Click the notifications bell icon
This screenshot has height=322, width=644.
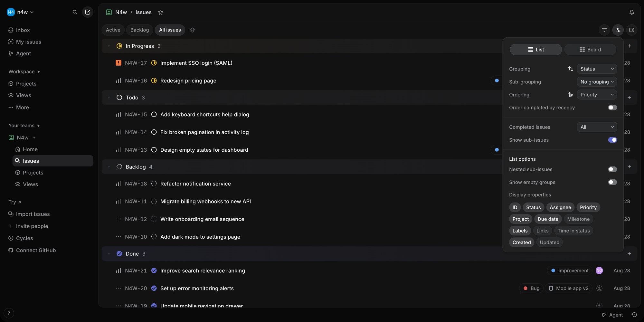pos(631,12)
